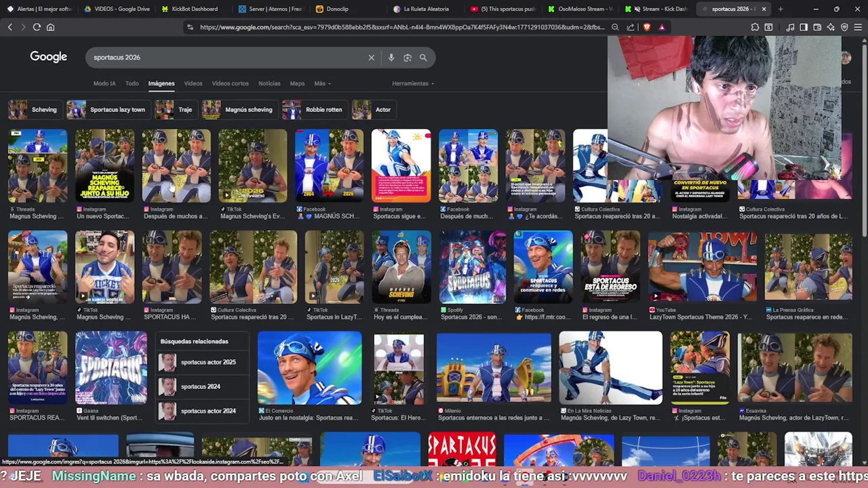Screen dimensions: 868x488
Task: Select the Magnús scheving filter chip
Action: (239, 109)
